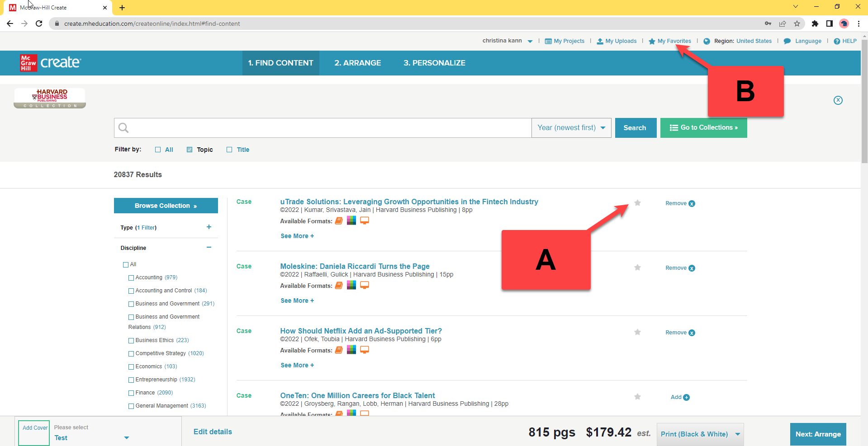868x446 pixels.
Task: Favorite the Netflix Ad-Supported Tier case
Action: [637, 332]
